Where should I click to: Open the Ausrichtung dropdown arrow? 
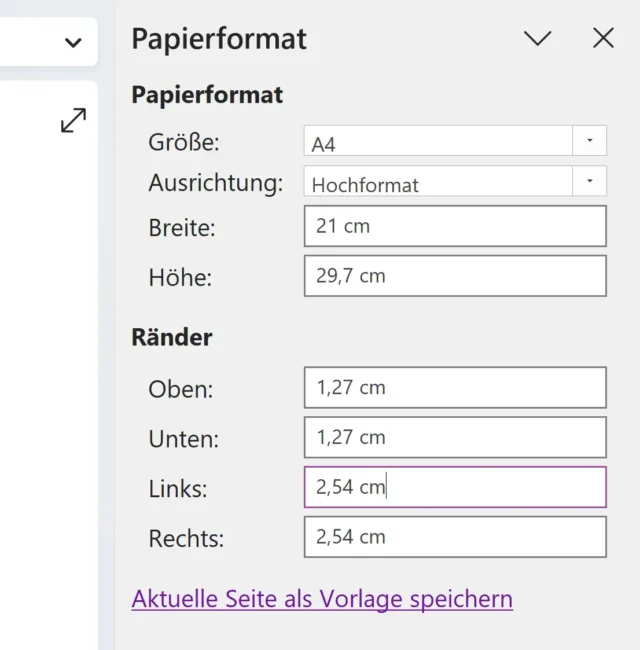[590, 182]
